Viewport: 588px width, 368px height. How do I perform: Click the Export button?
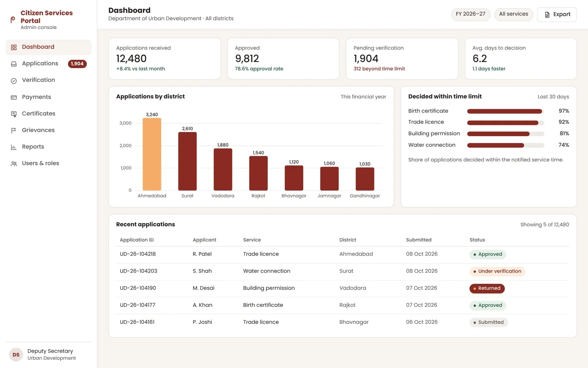(557, 15)
